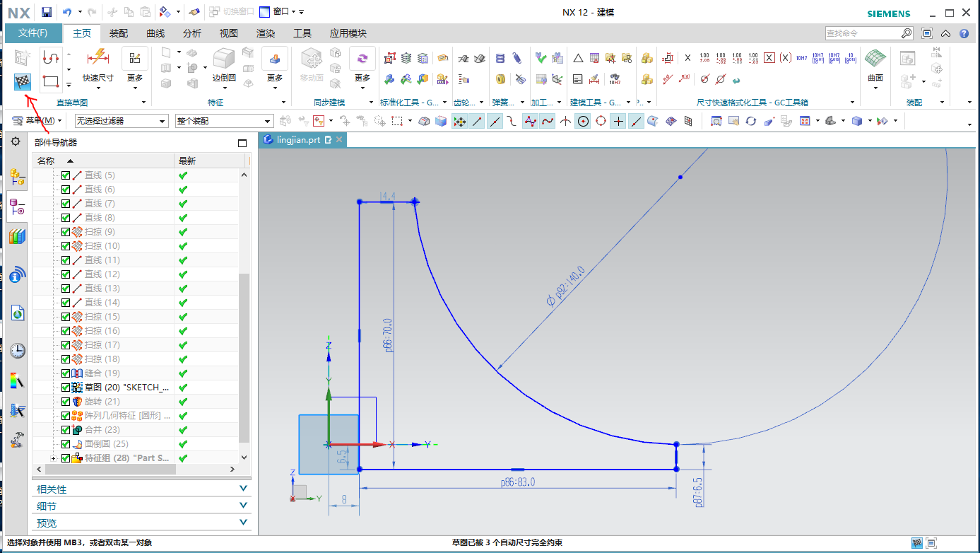The height and width of the screenshot is (553, 980).
Task: Toggle the checkbox for 合并 (23)
Action: click(66, 430)
